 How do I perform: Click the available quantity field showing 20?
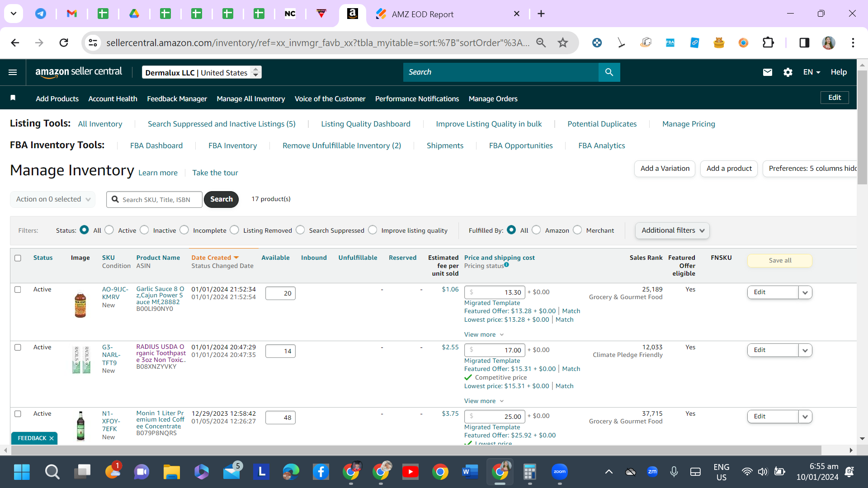[x=280, y=293]
